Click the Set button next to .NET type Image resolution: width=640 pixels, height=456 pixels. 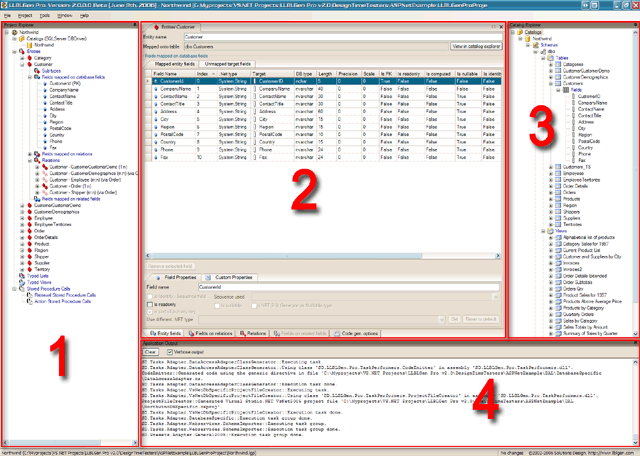[454, 319]
